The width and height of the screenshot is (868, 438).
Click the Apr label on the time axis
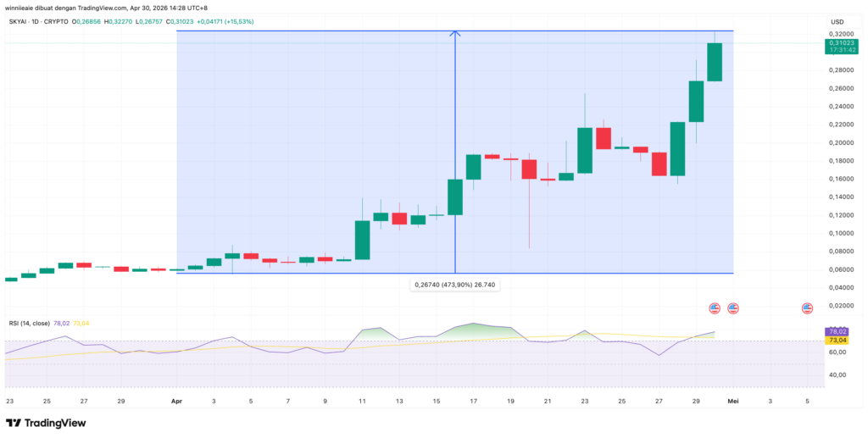(x=176, y=401)
